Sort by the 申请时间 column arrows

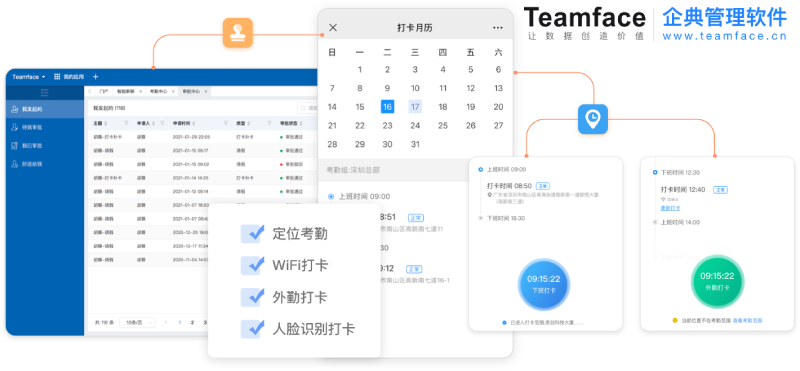click(194, 123)
